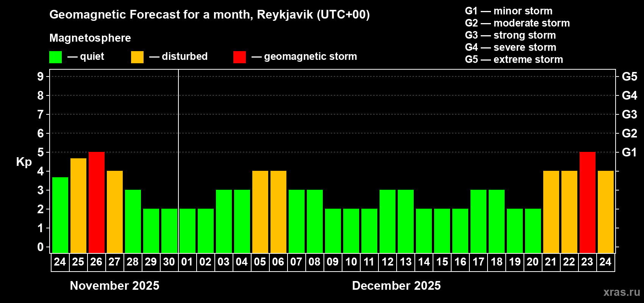
Task: Select the "G4 — severe storm" legend text
Action: coord(511,47)
